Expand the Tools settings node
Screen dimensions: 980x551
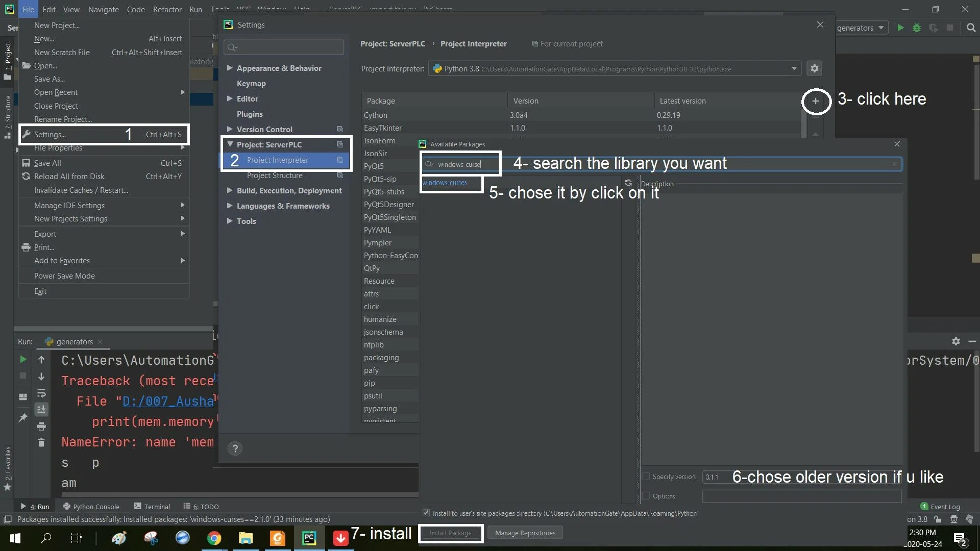click(x=230, y=221)
